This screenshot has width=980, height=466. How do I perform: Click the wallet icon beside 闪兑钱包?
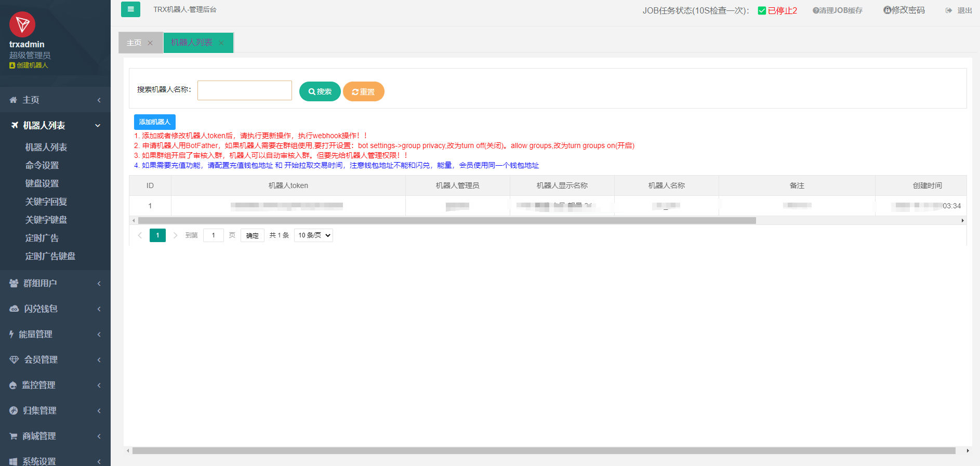[14, 309]
